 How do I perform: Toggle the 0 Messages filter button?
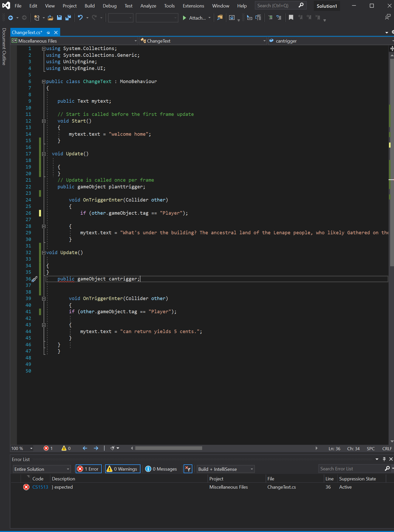click(161, 469)
